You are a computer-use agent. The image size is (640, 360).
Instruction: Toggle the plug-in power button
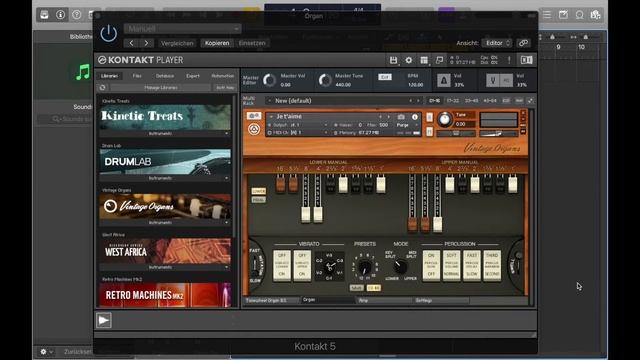(109, 33)
